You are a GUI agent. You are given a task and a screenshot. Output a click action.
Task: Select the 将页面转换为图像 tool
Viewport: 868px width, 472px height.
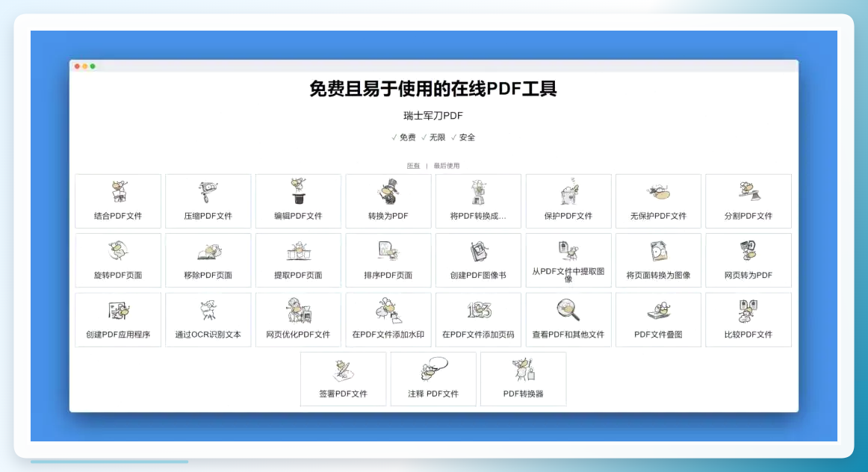pyautogui.click(x=658, y=260)
